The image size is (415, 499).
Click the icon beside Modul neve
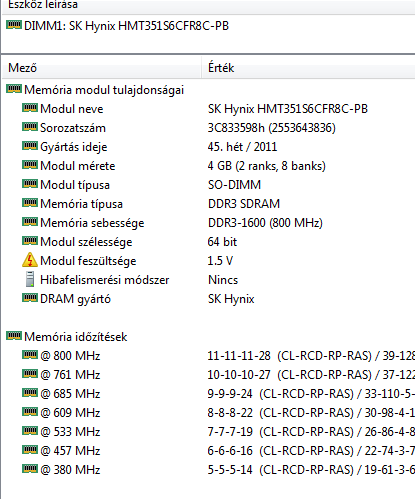pos(30,108)
